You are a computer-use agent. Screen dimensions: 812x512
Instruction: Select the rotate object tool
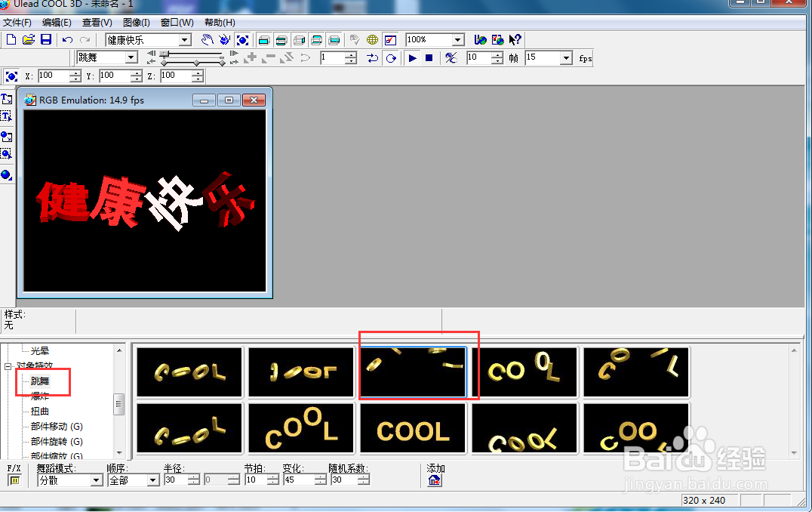(224, 40)
